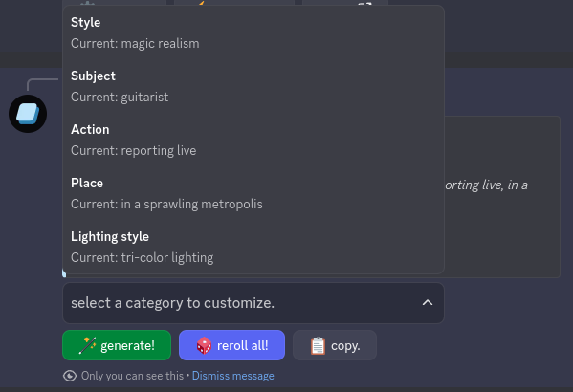Click the red dice icon
The width and height of the screenshot is (573, 392).
(204, 345)
